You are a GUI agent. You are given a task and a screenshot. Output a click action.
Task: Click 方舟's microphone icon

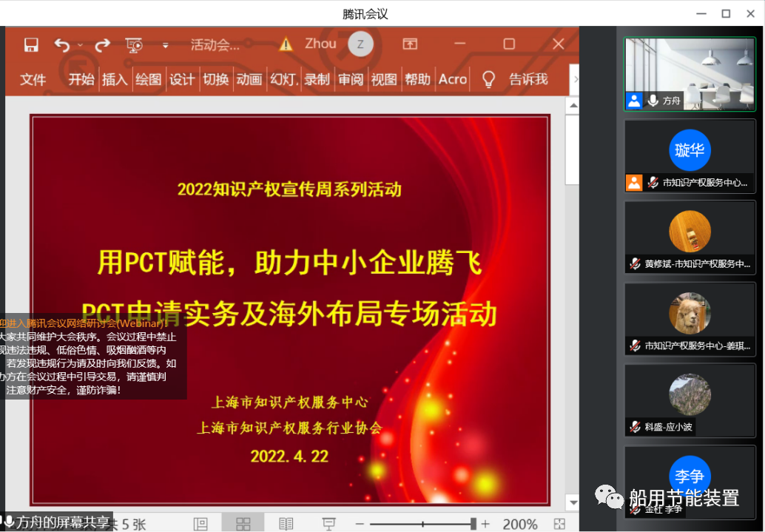653,101
